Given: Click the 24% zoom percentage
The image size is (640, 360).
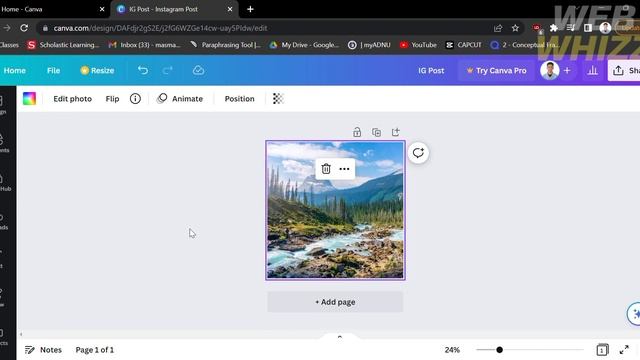Looking at the screenshot, I should [x=452, y=350].
